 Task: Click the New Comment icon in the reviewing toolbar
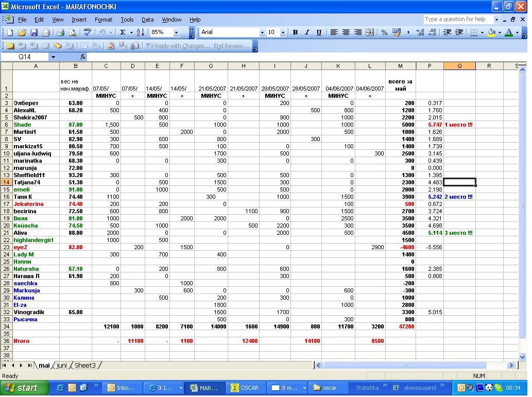pyautogui.click(x=10, y=46)
